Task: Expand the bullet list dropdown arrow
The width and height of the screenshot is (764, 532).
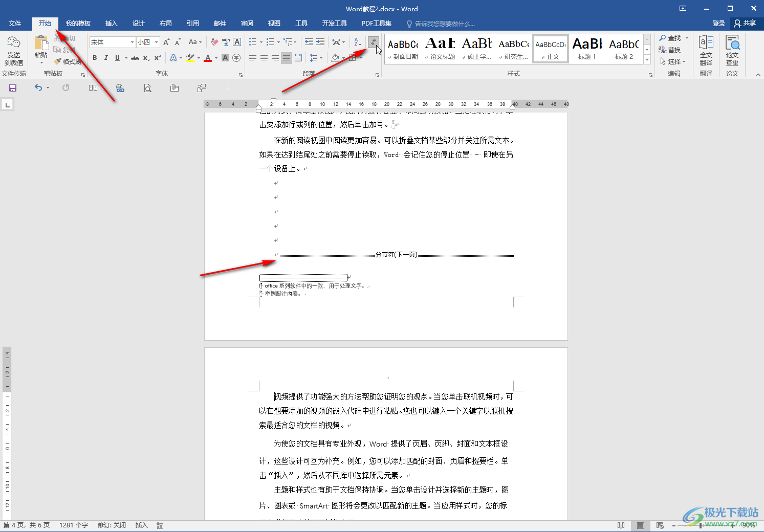Action: click(261, 42)
